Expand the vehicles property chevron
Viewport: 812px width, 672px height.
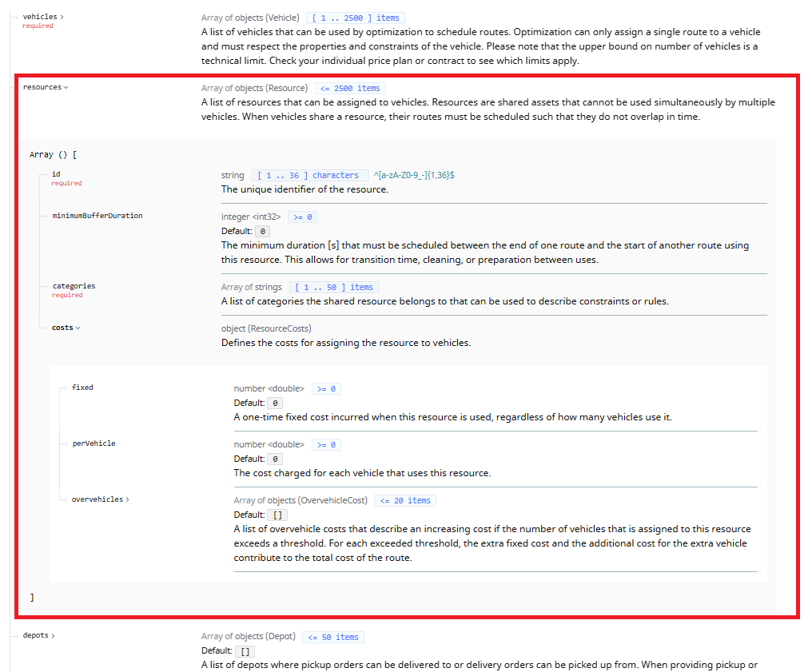click(x=62, y=17)
